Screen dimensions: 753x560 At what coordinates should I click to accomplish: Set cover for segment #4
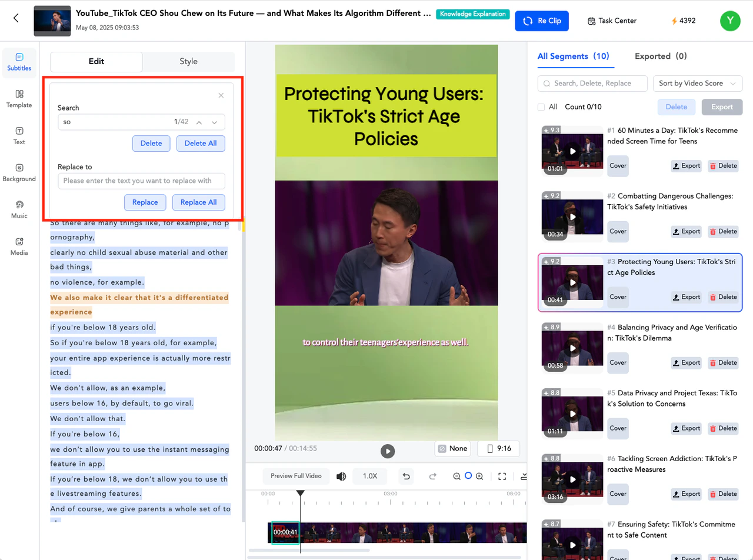point(618,362)
